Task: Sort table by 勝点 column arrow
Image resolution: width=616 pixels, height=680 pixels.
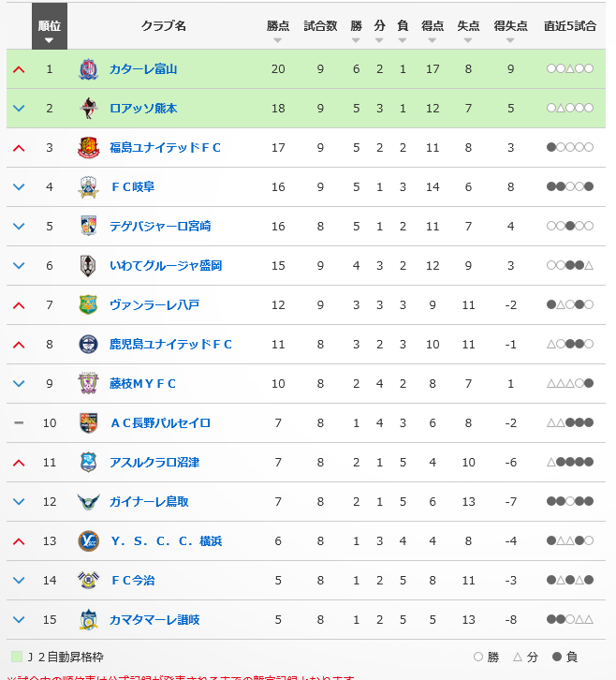Action: click(278, 40)
